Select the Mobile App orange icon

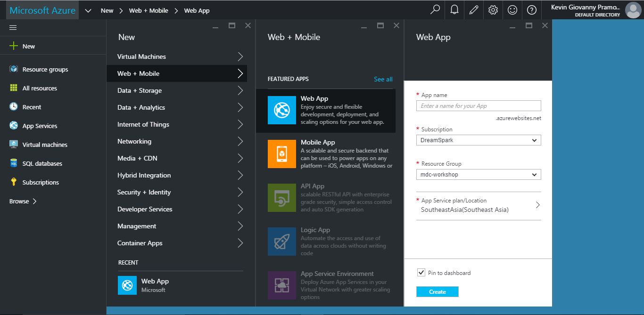point(282,154)
